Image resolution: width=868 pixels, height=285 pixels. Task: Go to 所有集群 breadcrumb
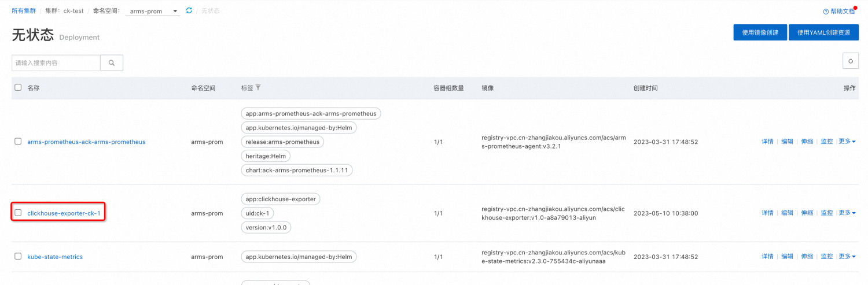(24, 11)
